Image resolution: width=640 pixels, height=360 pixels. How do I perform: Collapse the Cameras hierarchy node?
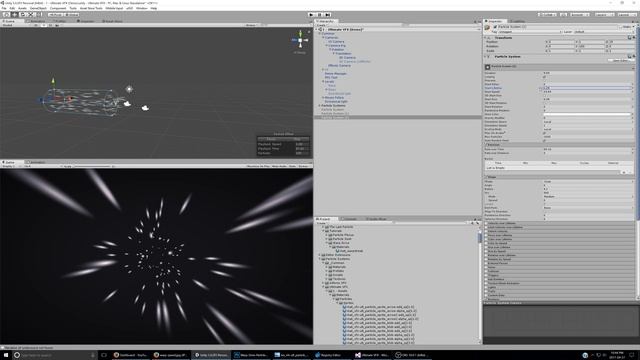(x=323, y=38)
